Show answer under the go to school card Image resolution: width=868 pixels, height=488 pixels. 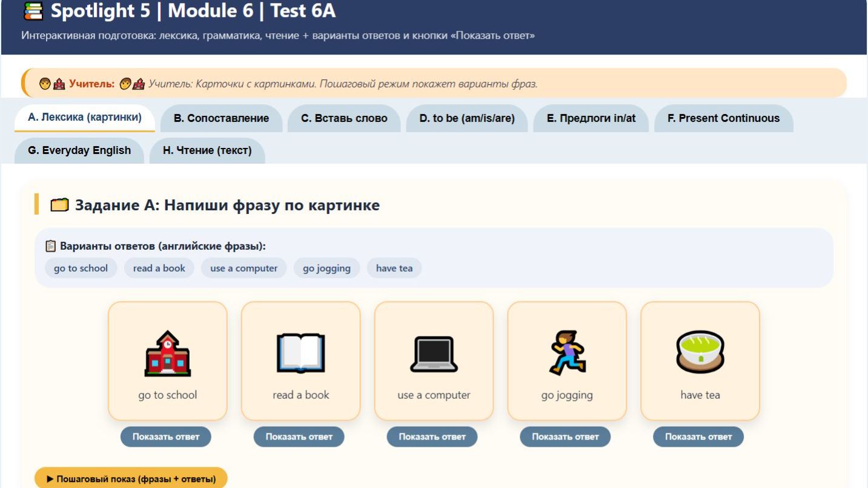pos(166,436)
